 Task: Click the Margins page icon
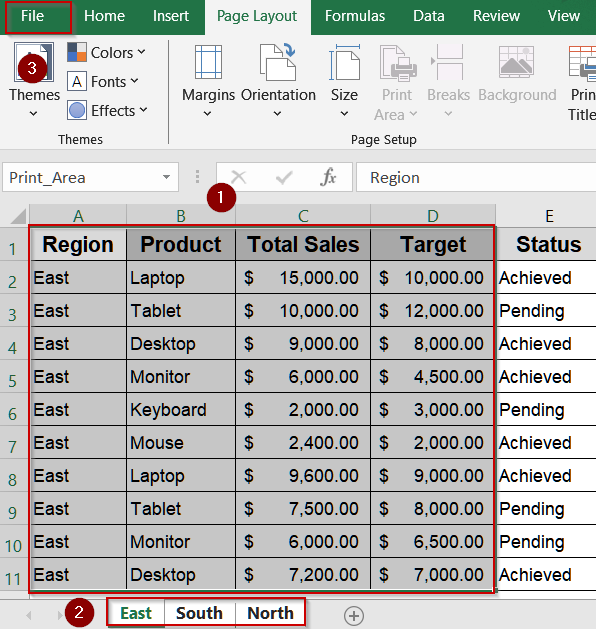208,62
